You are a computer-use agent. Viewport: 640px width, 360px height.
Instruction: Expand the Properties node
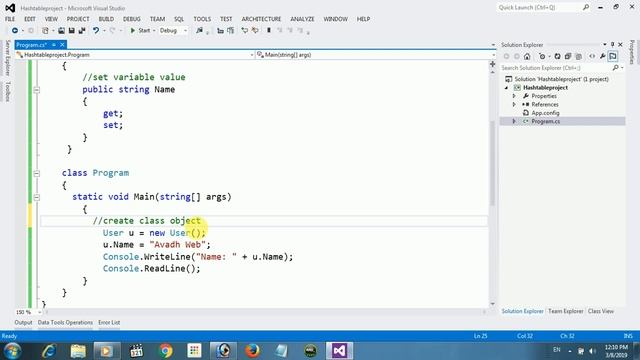[x=514, y=96]
